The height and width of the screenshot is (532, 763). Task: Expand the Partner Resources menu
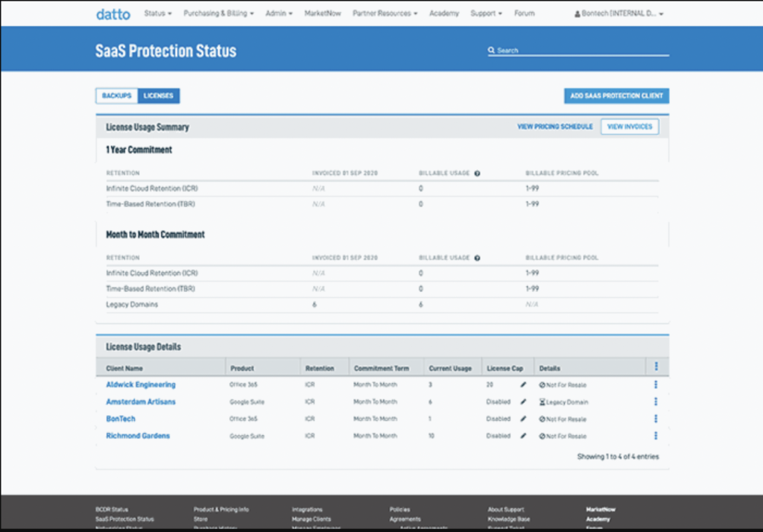point(385,13)
